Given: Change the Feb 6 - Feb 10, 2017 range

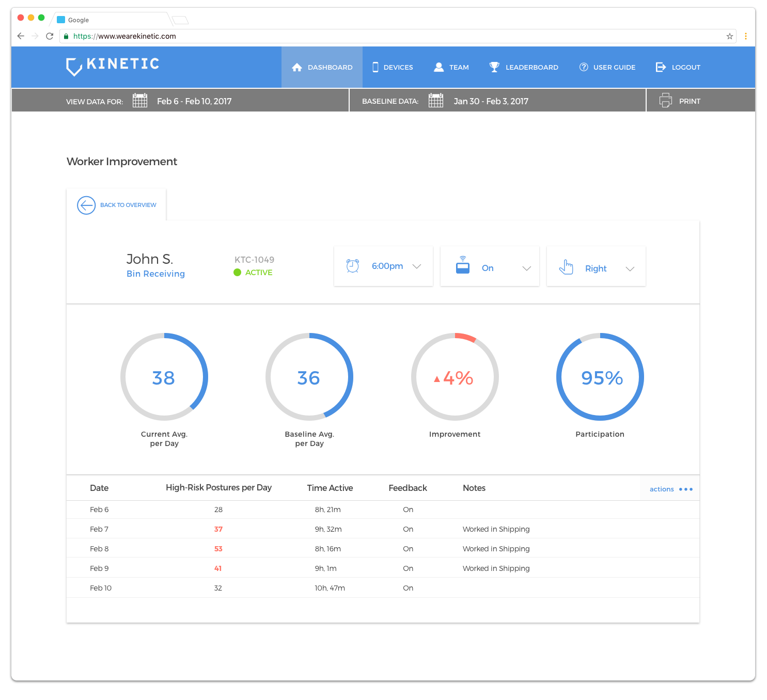Looking at the screenshot, I should click(194, 101).
